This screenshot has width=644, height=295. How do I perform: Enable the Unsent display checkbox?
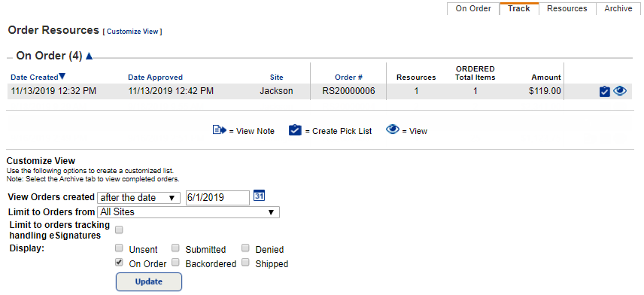pyautogui.click(x=119, y=248)
